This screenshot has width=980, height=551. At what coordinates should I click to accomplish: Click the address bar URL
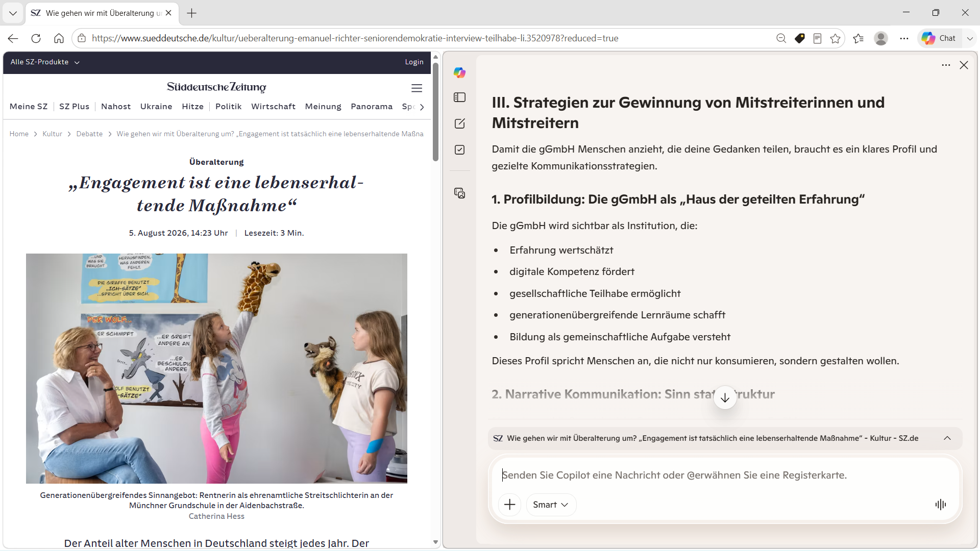click(355, 38)
